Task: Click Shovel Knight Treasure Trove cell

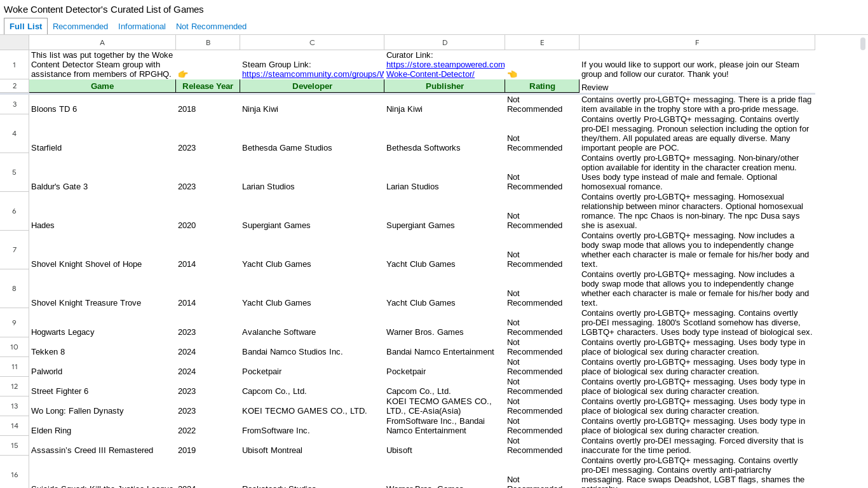Action: pos(102,288)
